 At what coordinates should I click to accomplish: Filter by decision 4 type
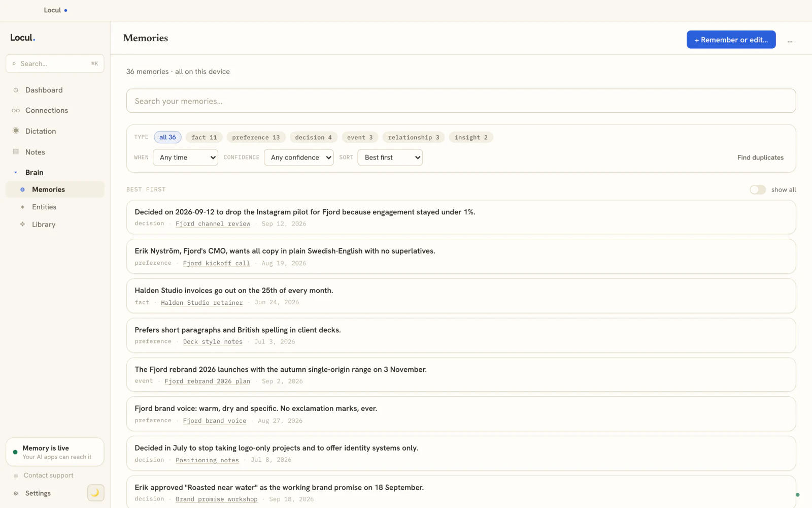(313, 137)
